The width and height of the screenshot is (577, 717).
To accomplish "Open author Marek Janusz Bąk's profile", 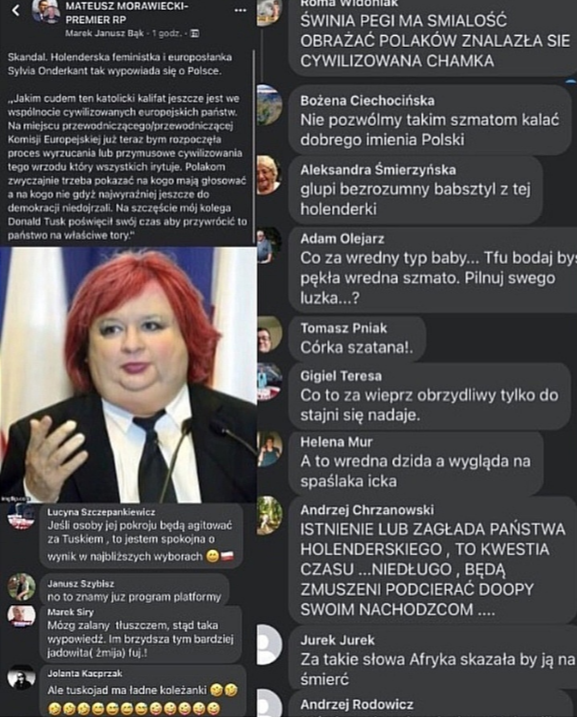I will tap(105, 33).
